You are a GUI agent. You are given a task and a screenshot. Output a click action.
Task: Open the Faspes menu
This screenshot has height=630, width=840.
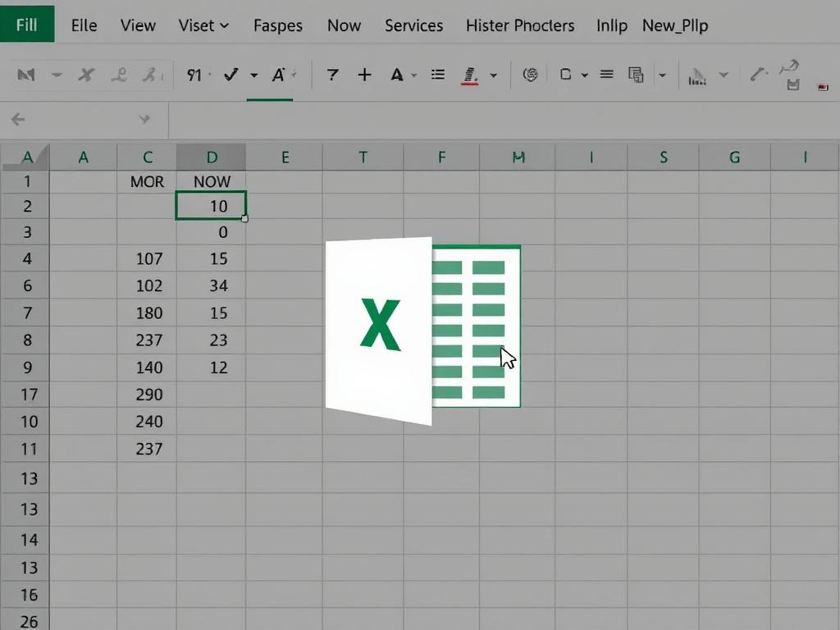click(x=277, y=25)
